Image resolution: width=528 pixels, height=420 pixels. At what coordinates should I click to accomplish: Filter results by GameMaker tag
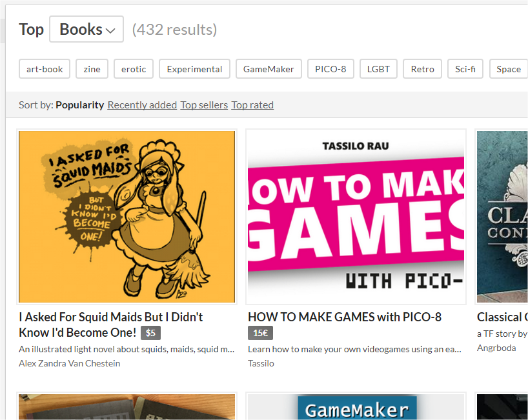point(269,69)
